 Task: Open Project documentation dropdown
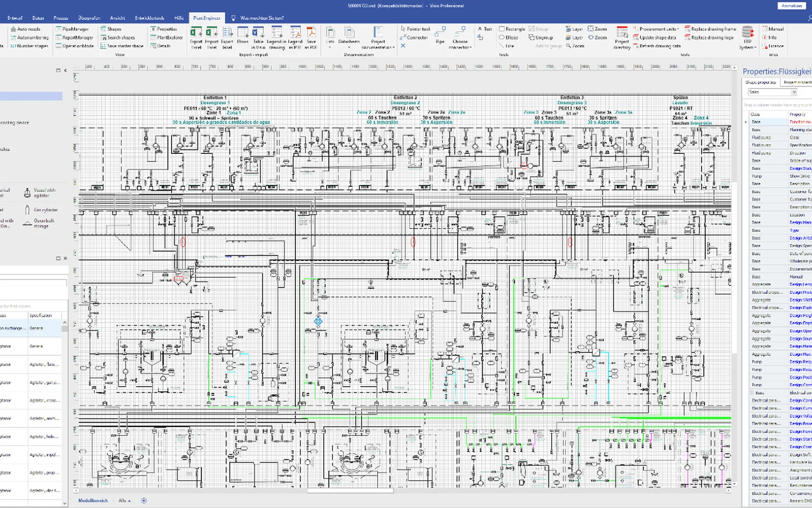click(378, 38)
